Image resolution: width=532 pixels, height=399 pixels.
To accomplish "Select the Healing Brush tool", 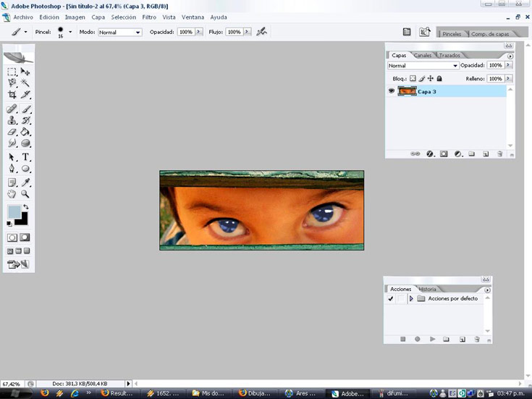I will (x=12, y=109).
